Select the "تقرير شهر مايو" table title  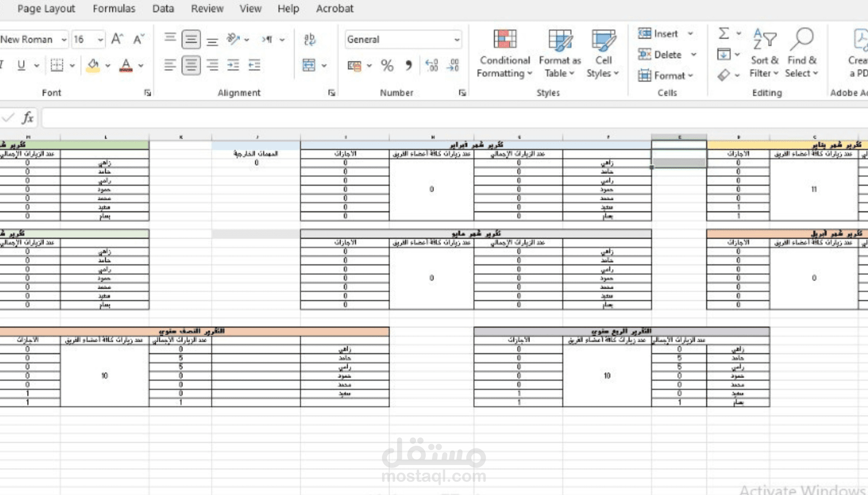pyautogui.click(x=476, y=233)
